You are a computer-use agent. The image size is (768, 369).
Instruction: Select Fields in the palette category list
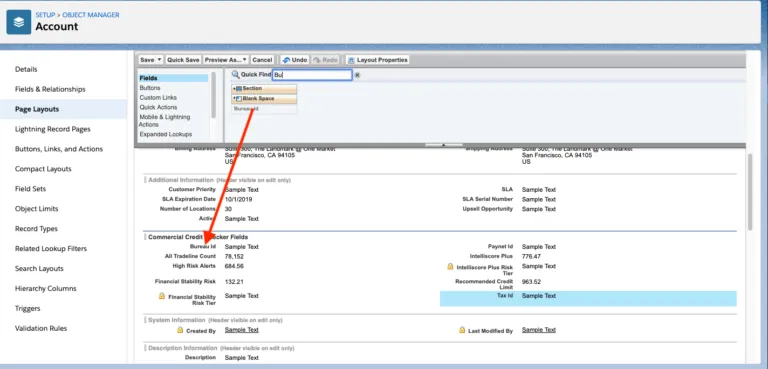pyautogui.click(x=173, y=78)
